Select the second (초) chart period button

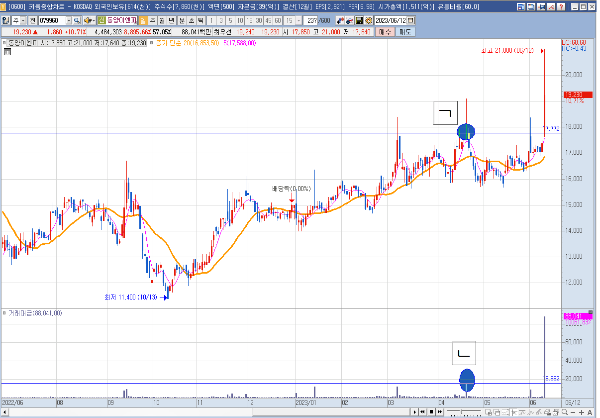tap(191, 20)
